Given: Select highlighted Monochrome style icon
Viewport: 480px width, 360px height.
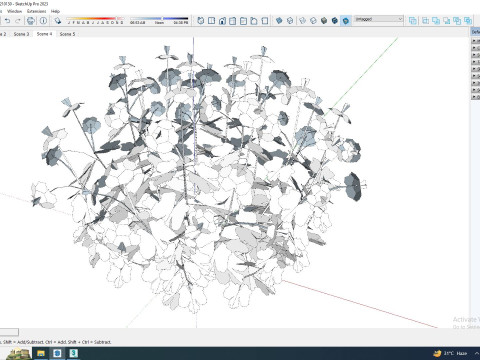Looking at the screenshot, I should coord(346,21).
